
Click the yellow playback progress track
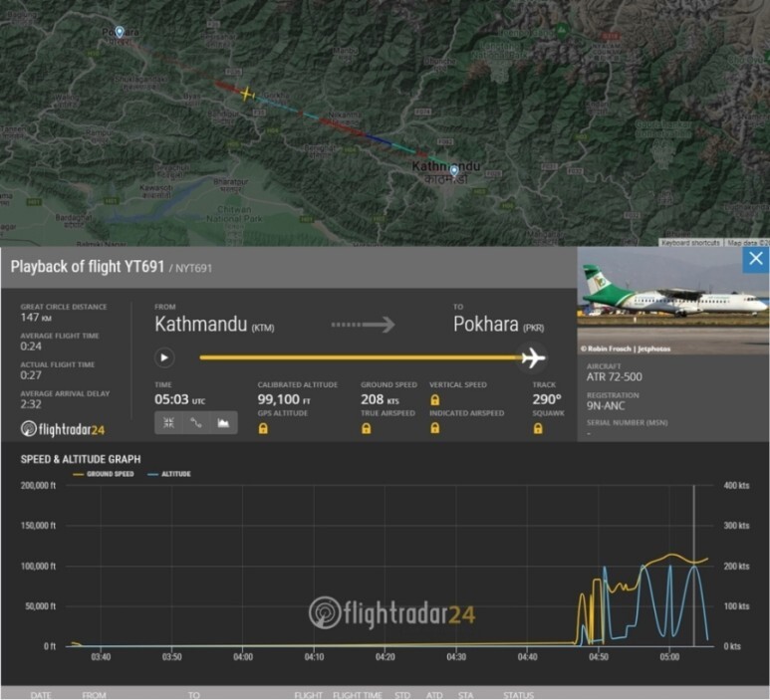(x=361, y=357)
